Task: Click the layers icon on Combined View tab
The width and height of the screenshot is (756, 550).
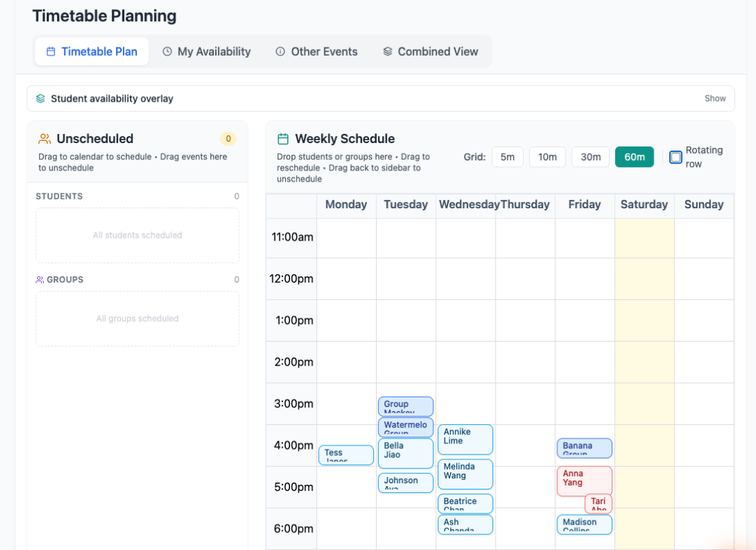Action: (x=388, y=52)
